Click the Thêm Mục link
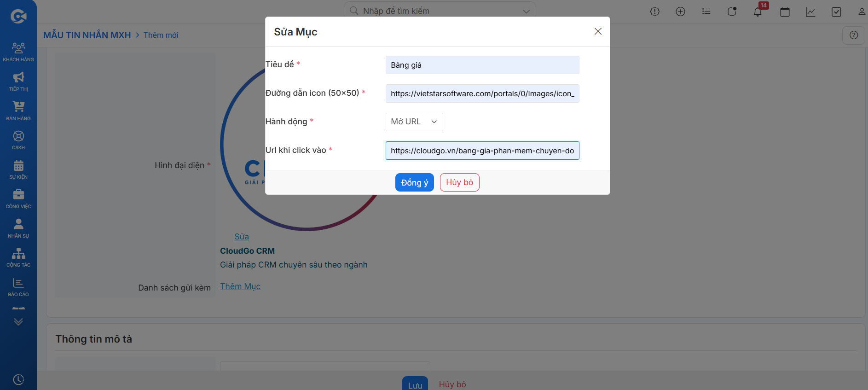Image resolution: width=868 pixels, height=390 pixels. (240, 286)
